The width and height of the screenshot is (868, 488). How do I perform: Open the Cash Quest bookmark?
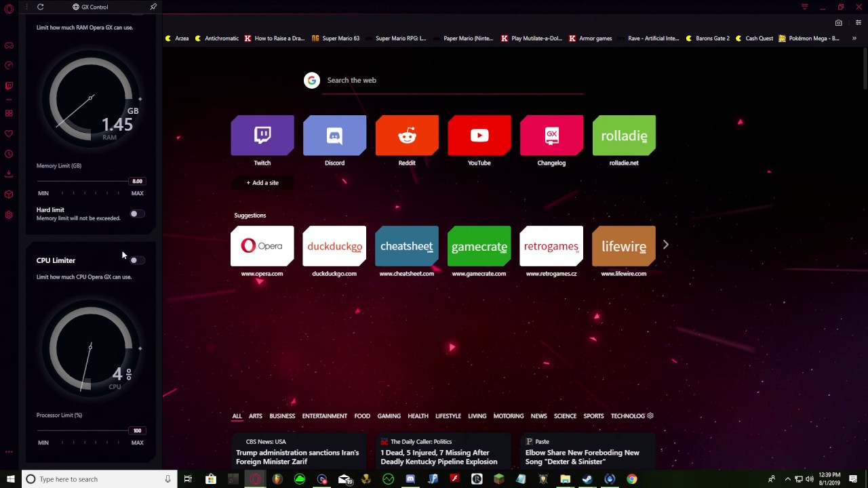tap(754, 39)
